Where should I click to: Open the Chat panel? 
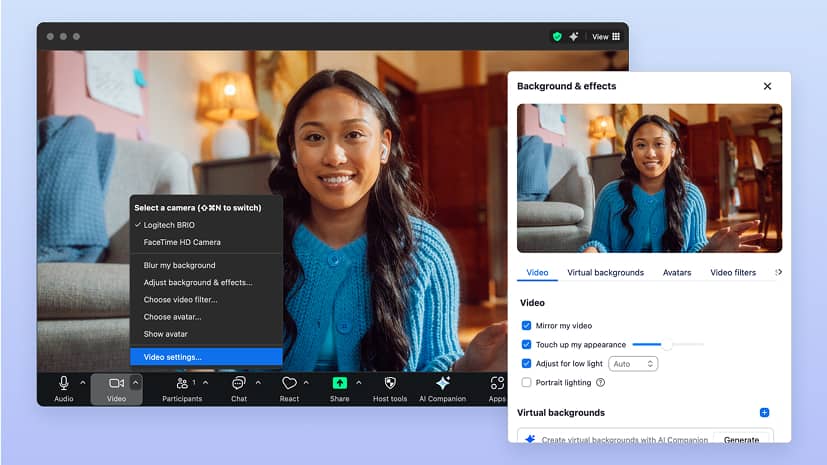(239, 384)
